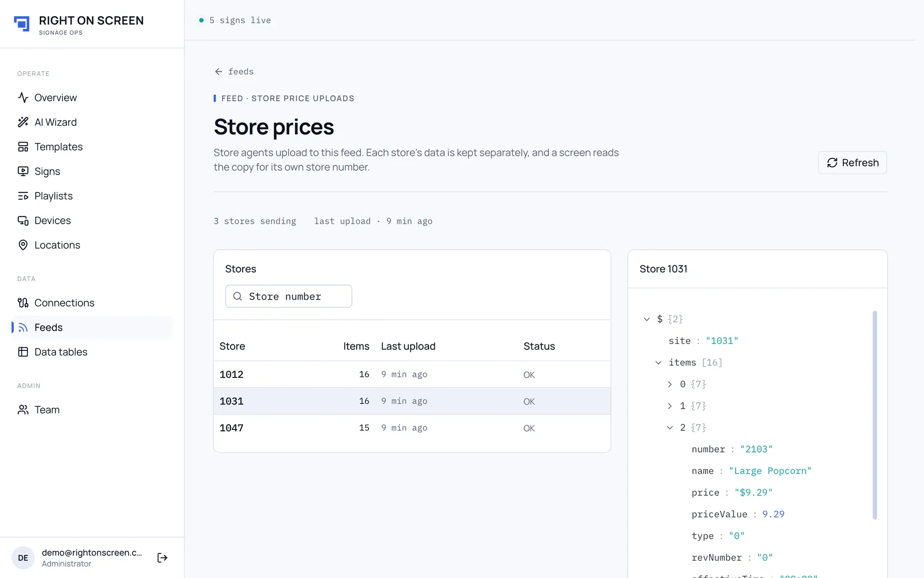Refresh the store prices feed
The image size is (924, 578).
852,162
